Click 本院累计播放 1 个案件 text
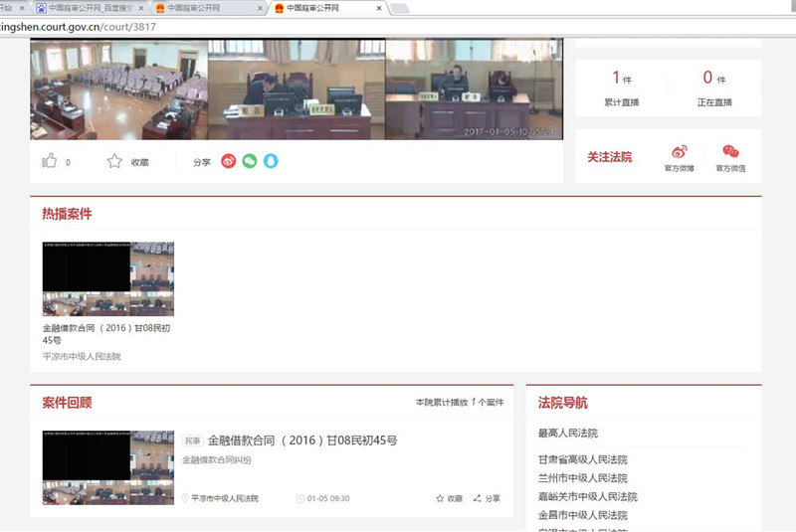Viewport: 796px width, 532px height. point(460,402)
